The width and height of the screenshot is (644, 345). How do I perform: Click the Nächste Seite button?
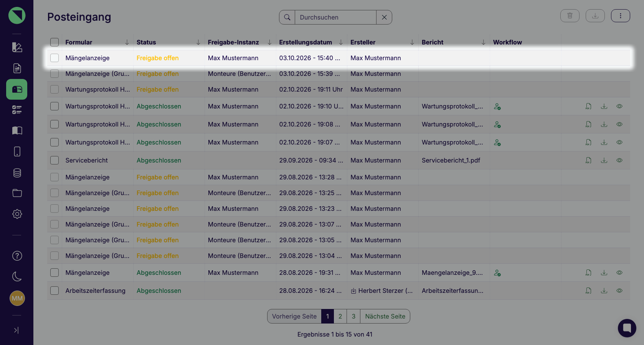click(x=385, y=316)
